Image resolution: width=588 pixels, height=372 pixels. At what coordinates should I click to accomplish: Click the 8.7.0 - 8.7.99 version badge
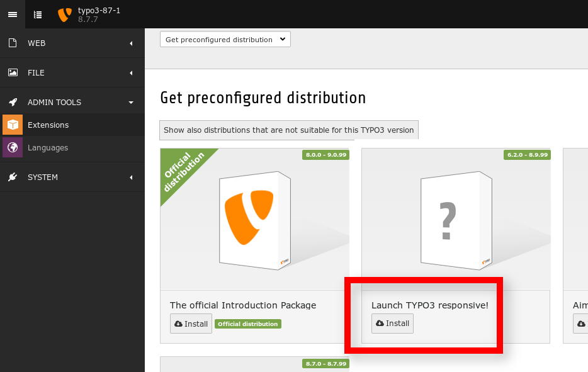[x=326, y=364]
